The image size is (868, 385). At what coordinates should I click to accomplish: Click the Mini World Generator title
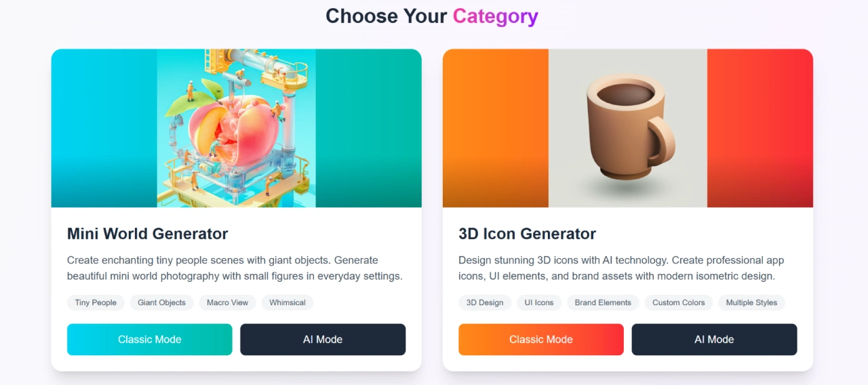[147, 234]
